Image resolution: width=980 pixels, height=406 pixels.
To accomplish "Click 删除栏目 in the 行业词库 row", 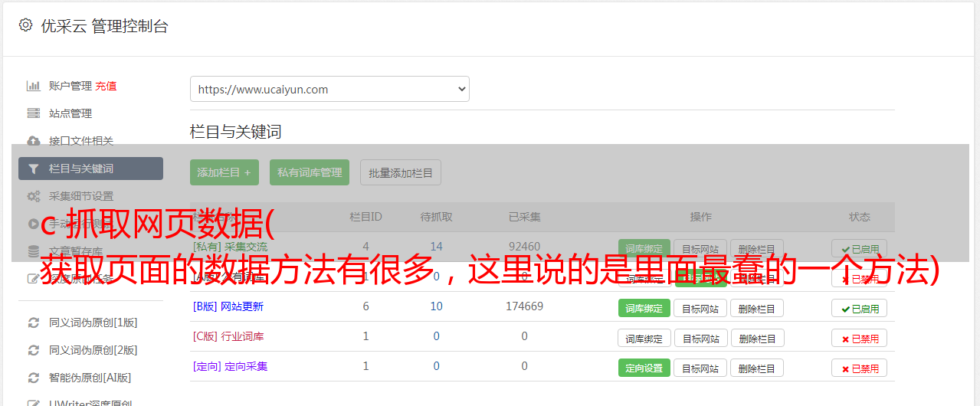I will coord(757,338).
